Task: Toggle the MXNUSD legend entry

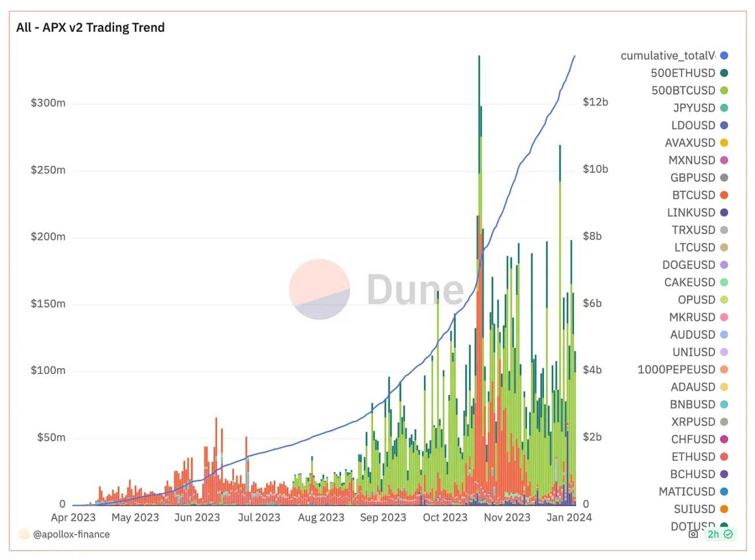Action: coord(699,160)
